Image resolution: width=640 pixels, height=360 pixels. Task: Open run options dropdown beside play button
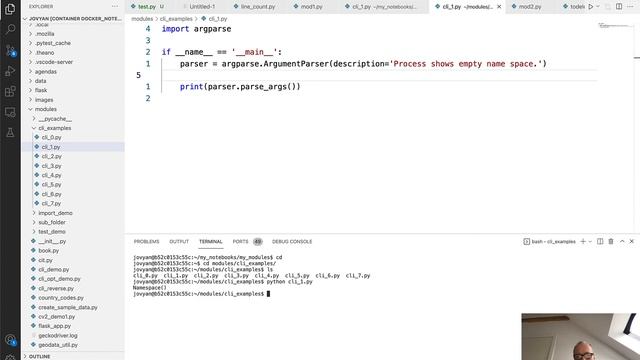[x=598, y=7]
